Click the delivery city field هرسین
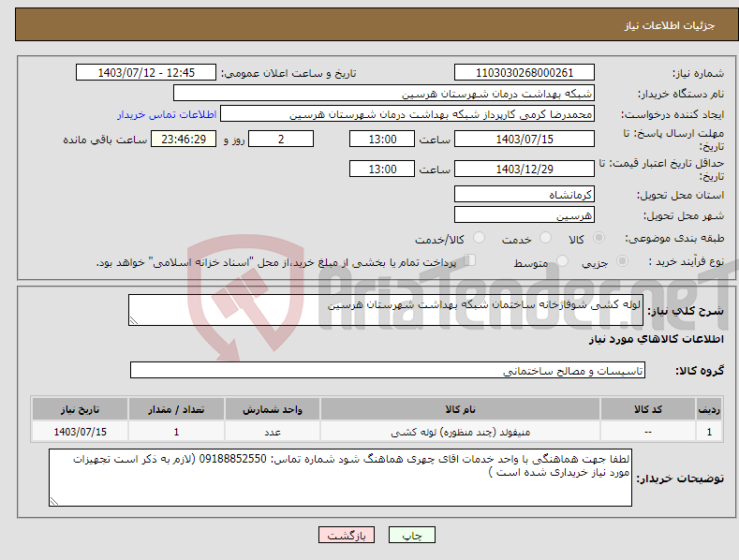Viewport: 739px width, 560px height. [x=525, y=215]
